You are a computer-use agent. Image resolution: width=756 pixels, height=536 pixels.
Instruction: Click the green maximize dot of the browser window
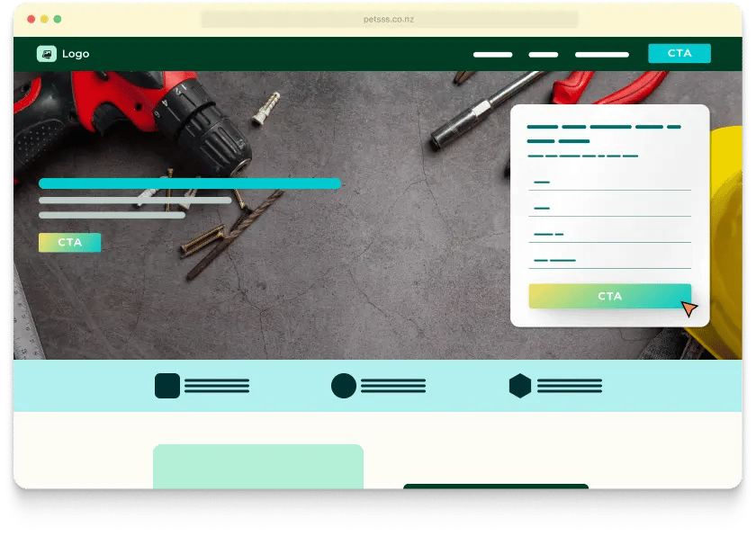click(x=58, y=19)
